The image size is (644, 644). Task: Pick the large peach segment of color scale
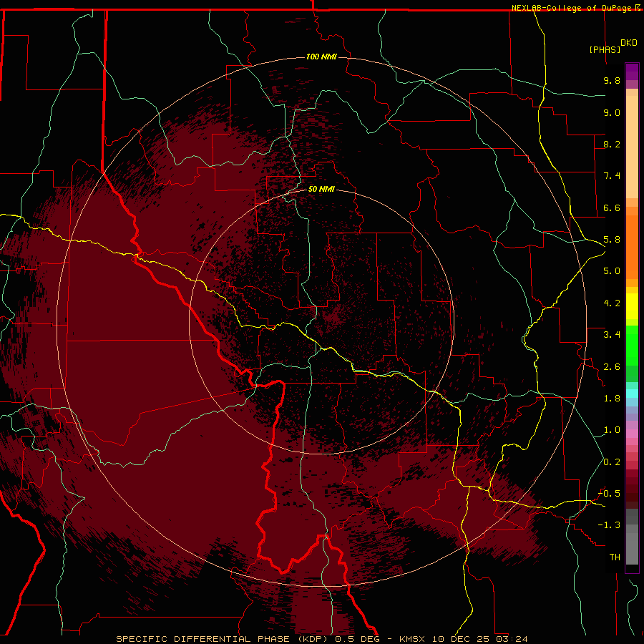(632, 147)
